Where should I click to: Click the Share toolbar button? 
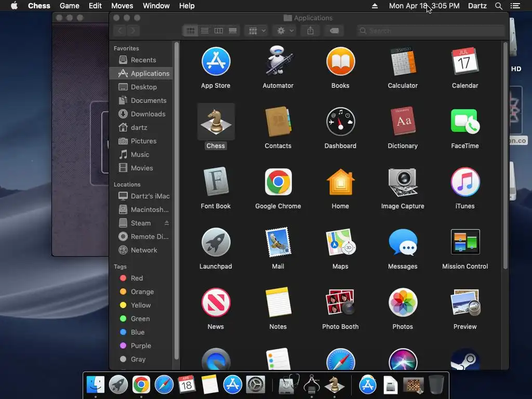[310, 31]
